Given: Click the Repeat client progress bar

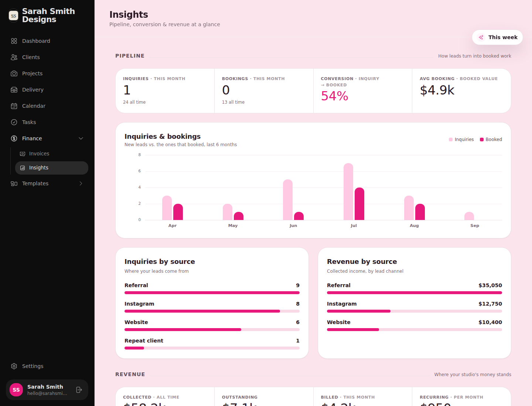Looking at the screenshot, I should [212, 348].
